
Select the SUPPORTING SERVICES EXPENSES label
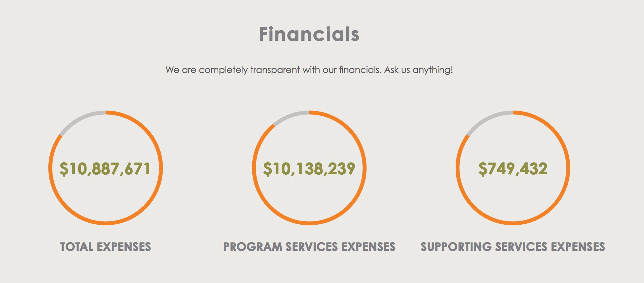pyautogui.click(x=513, y=247)
